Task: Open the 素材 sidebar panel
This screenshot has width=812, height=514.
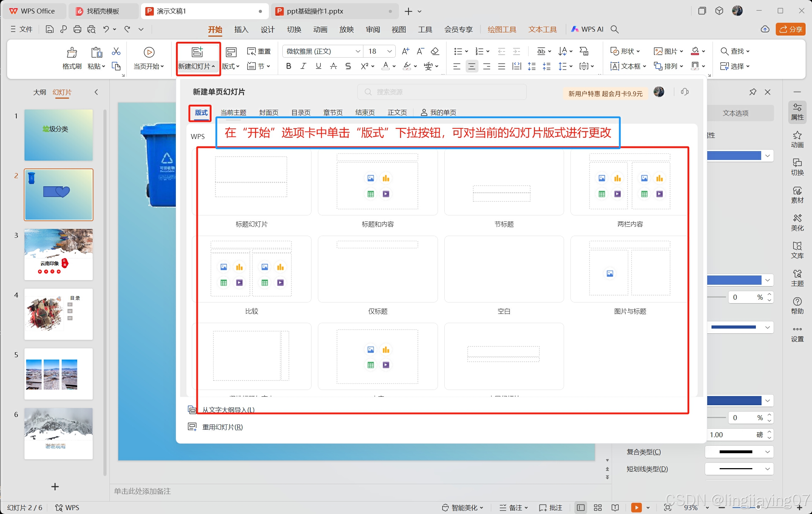Action: [797, 195]
